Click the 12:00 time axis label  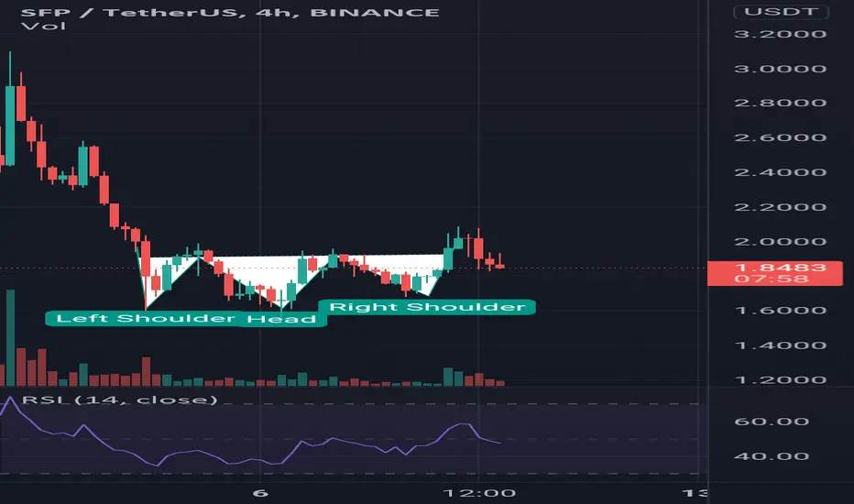pyautogui.click(x=479, y=494)
